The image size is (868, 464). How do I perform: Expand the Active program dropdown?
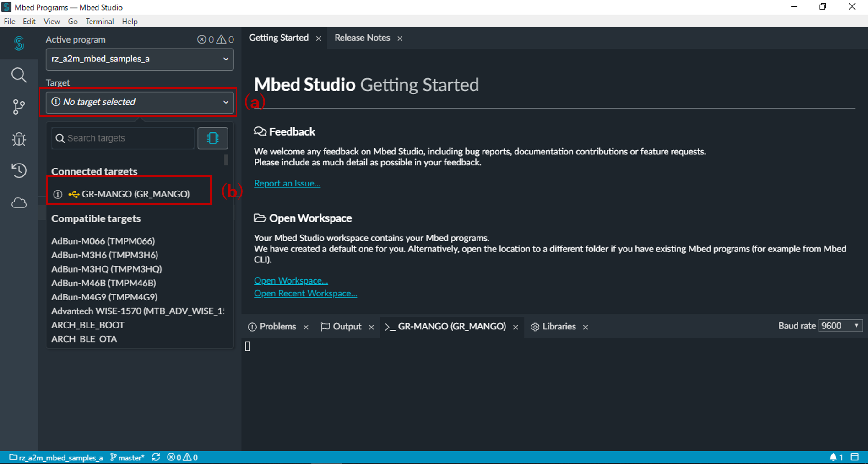(139, 59)
